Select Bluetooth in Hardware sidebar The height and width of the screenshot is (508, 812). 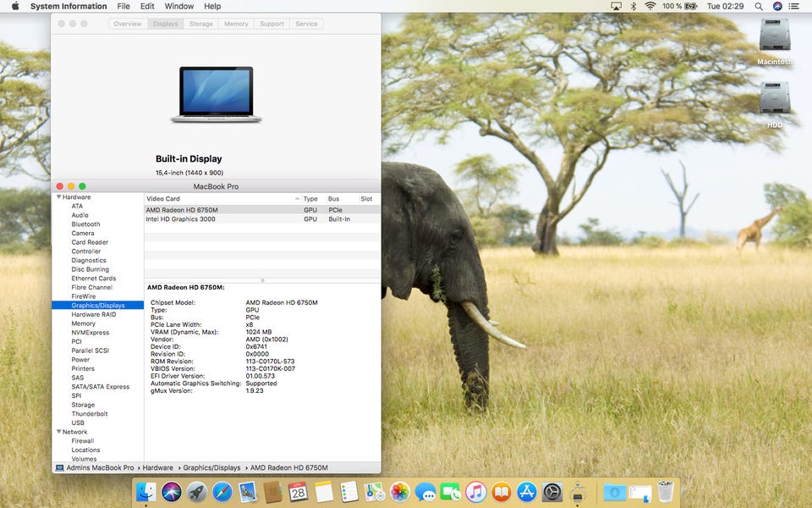pos(85,224)
